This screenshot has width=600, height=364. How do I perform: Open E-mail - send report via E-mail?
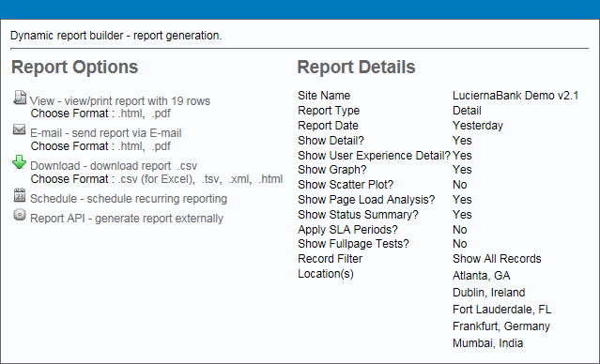click(x=105, y=133)
